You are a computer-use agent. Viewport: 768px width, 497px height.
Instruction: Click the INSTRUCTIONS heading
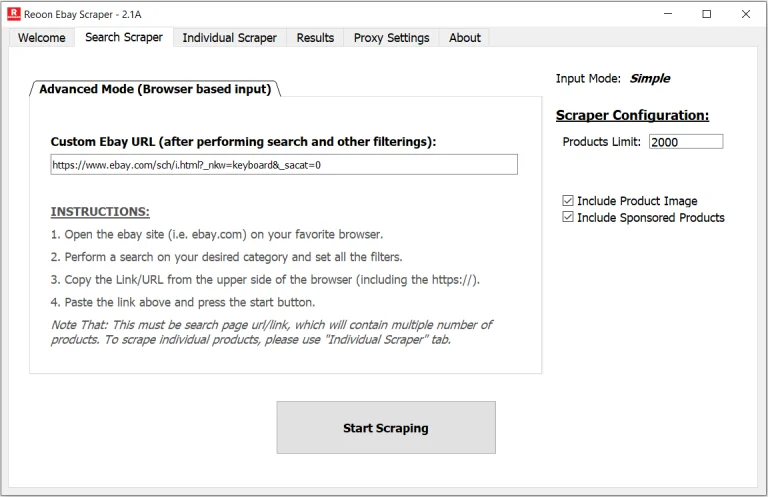pos(100,212)
